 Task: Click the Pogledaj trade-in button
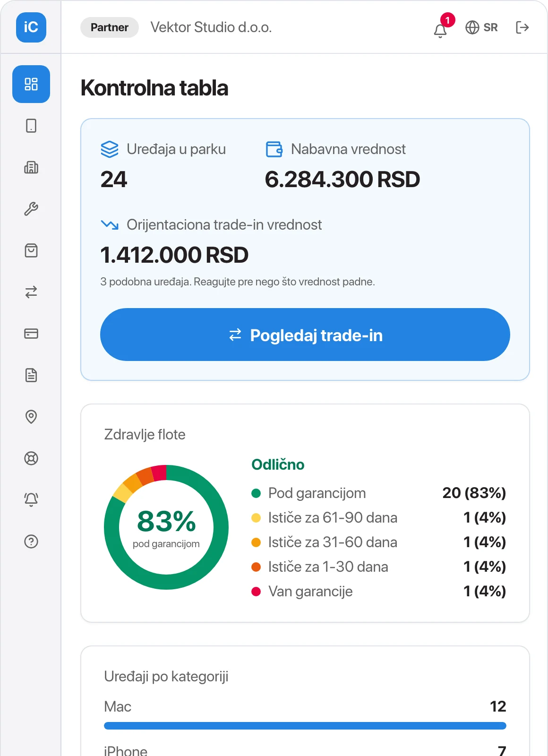coord(305,335)
